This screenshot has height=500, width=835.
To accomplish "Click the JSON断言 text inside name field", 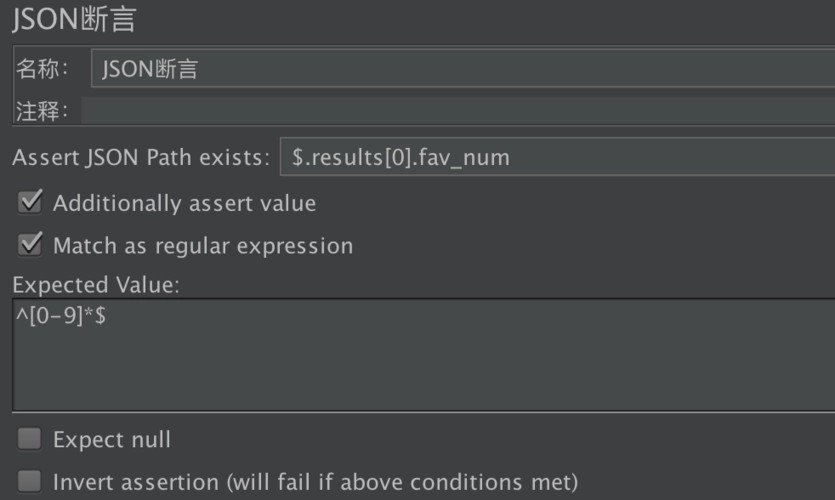I will click(x=149, y=69).
